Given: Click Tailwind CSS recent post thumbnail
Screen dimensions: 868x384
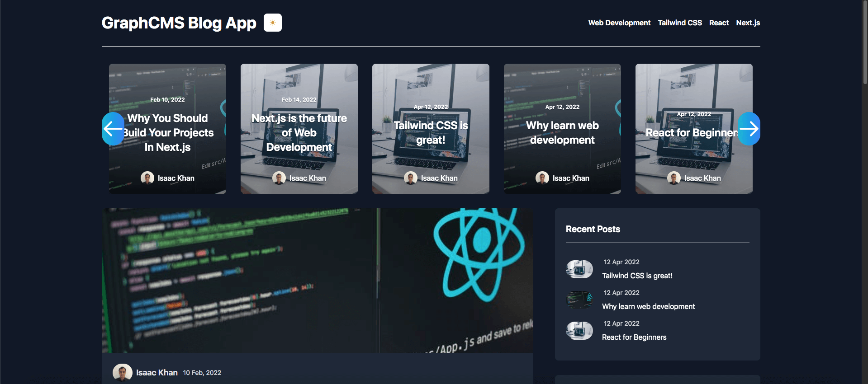Looking at the screenshot, I should (579, 269).
